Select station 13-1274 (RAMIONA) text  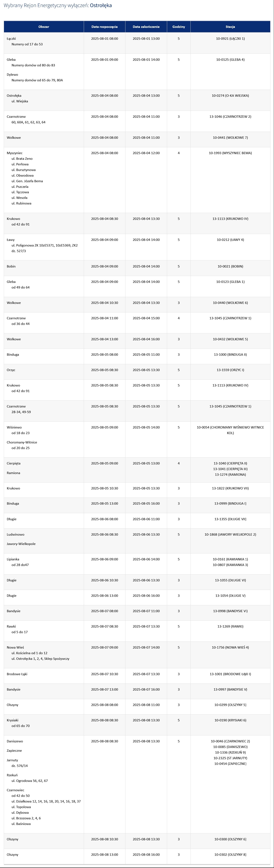tap(230, 474)
